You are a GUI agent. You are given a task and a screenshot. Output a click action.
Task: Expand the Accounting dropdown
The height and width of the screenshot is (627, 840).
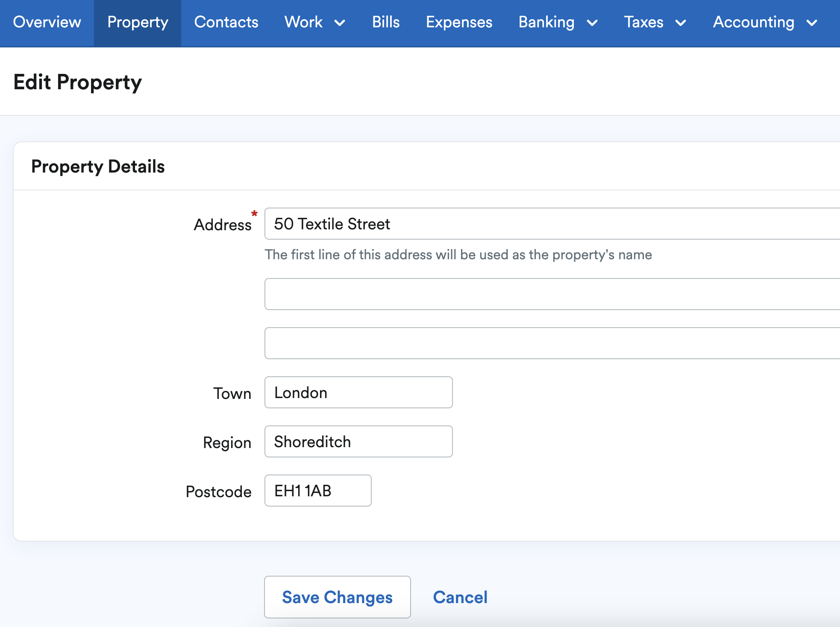click(x=765, y=22)
